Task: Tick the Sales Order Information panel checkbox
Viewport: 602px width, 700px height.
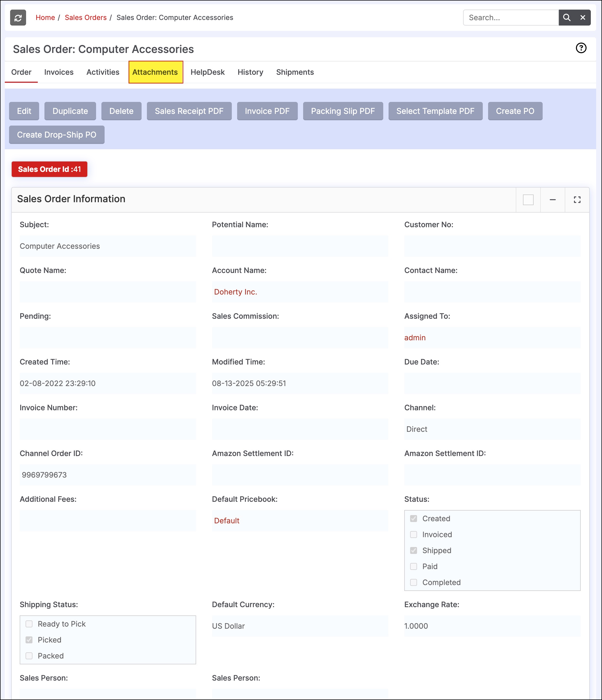Action: (528, 200)
